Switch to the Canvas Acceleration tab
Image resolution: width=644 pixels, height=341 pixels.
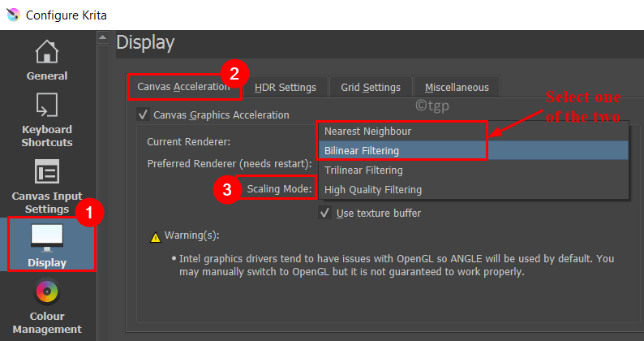point(183,87)
